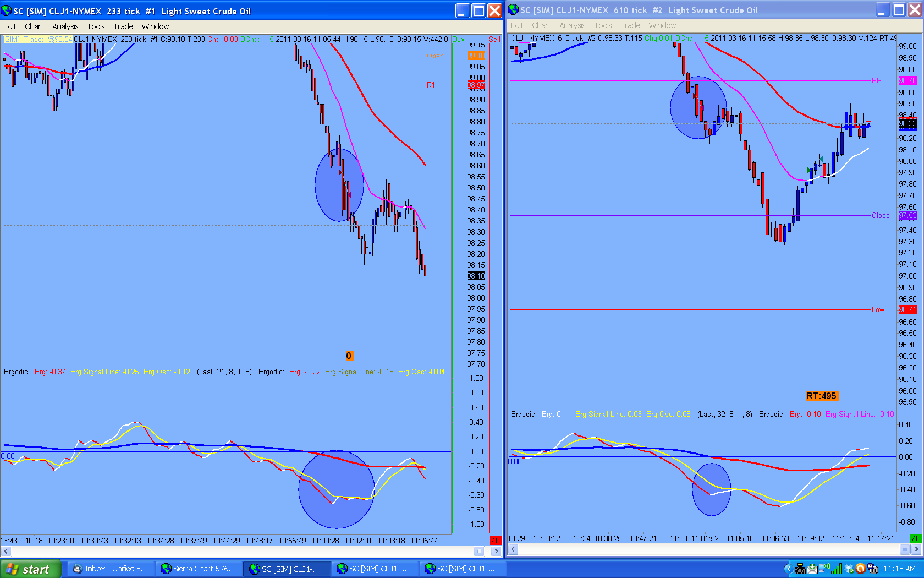Click the green Buy column header
This screenshot has height=578, width=924.
[458, 40]
